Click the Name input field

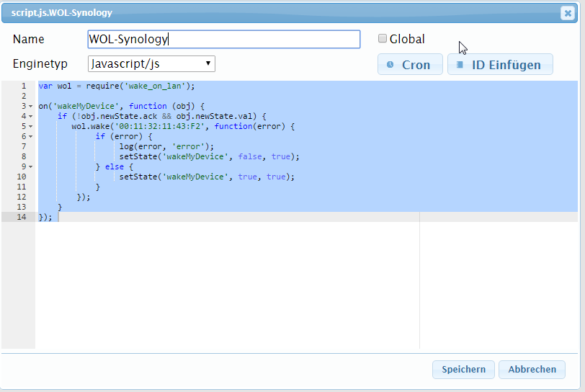tap(224, 39)
